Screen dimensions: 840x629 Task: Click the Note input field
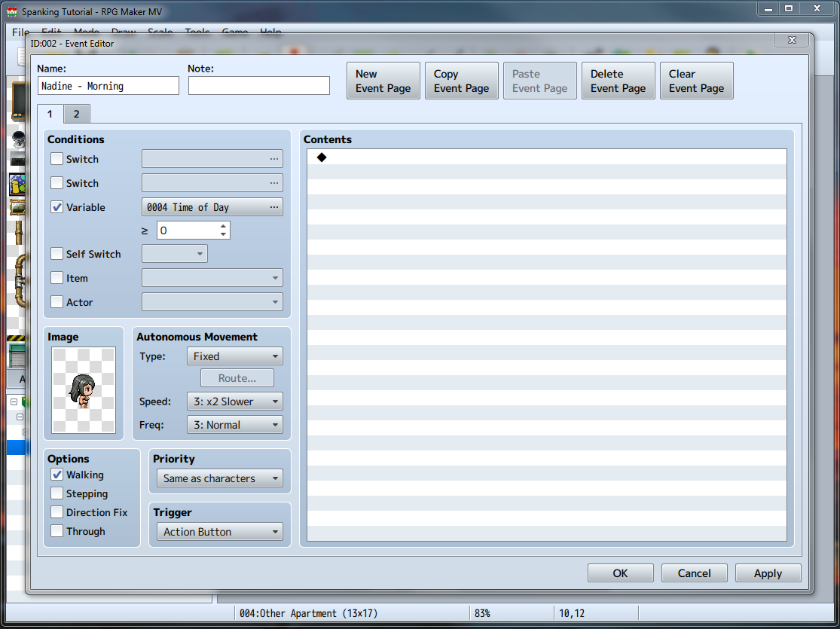(x=258, y=86)
